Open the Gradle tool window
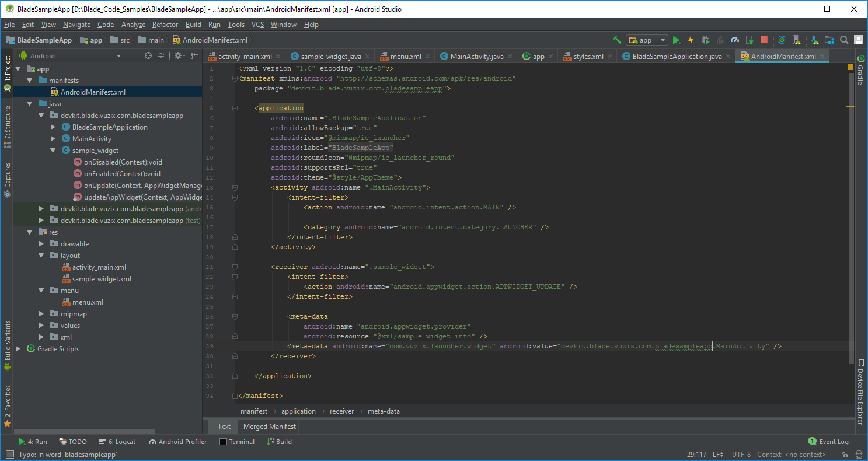The height and width of the screenshot is (461, 868). click(860, 70)
